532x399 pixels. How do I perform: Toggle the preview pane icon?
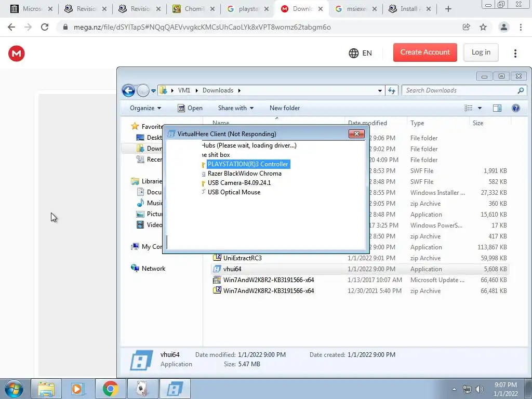click(497, 108)
